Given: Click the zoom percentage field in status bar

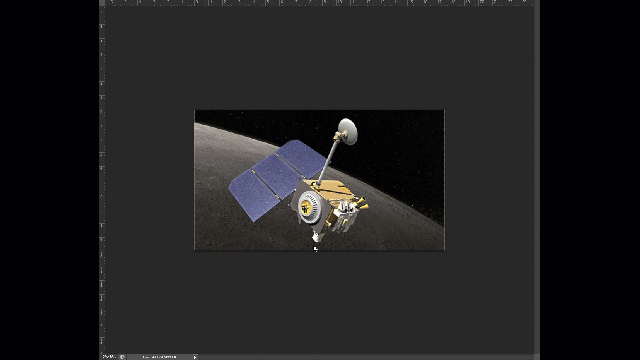Looking at the screenshot, I should pyautogui.click(x=109, y=357).
